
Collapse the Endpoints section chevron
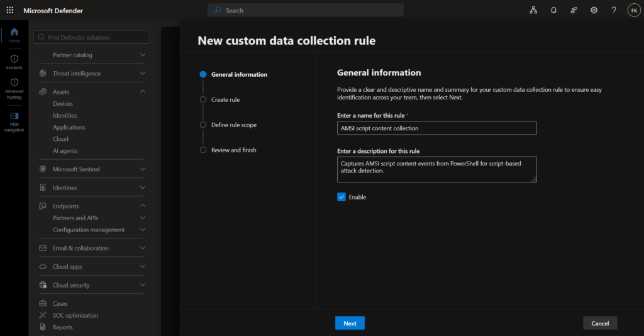click(143, 205)
